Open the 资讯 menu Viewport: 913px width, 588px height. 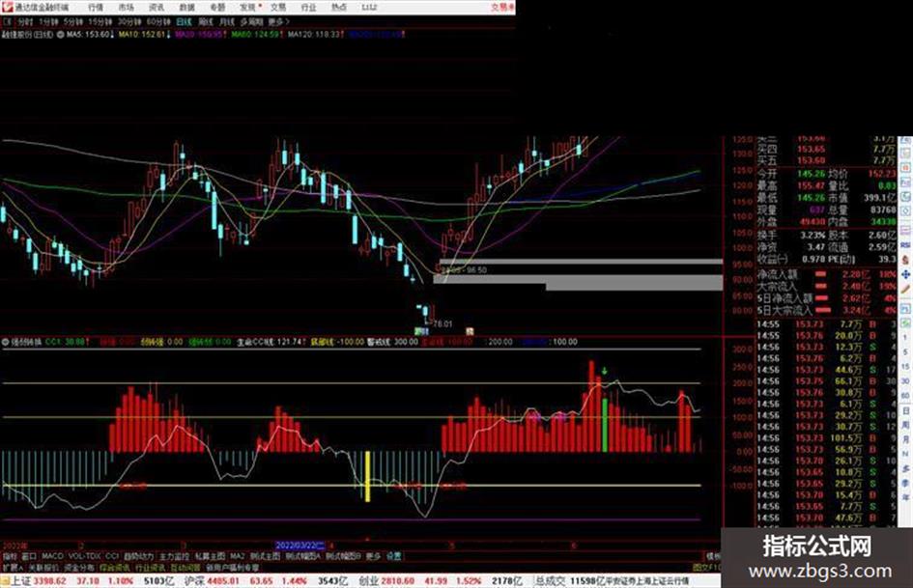pos(157,7)
